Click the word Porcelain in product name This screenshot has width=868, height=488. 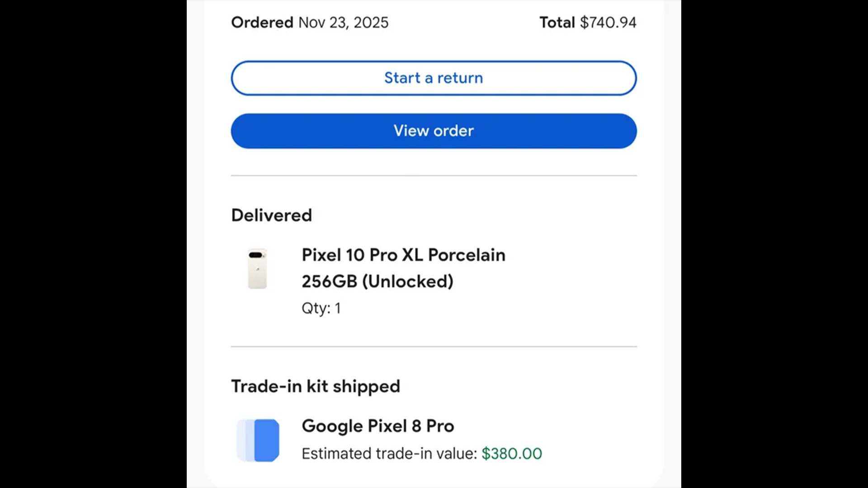pyautogui.click(x=467, y=255)
